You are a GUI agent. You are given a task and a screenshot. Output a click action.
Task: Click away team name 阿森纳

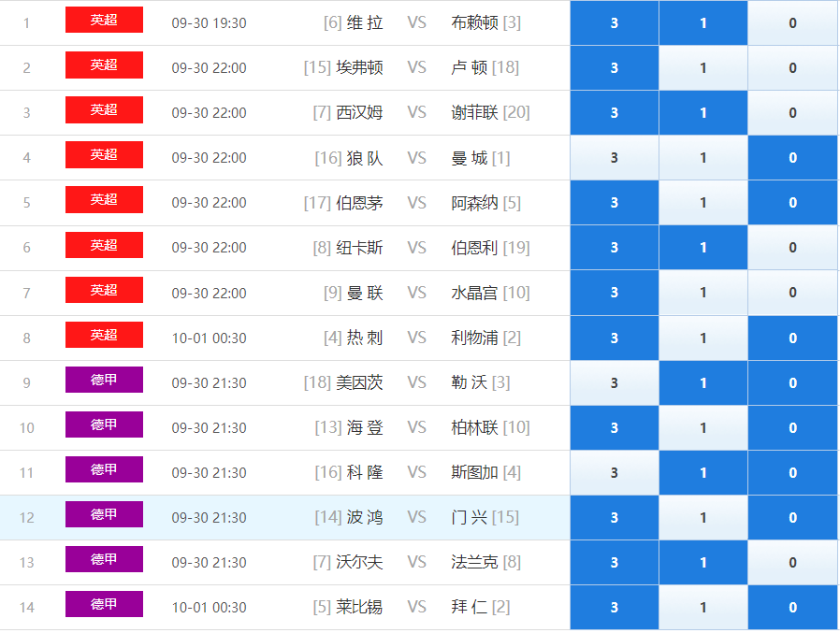pyautogui.click(x=474, y=203)
